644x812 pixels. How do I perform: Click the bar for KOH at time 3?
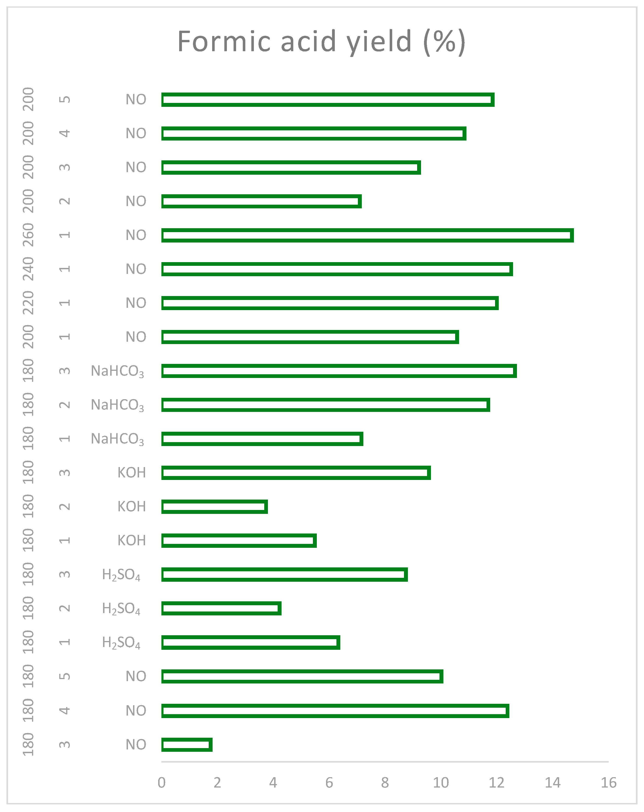(296, 473)
